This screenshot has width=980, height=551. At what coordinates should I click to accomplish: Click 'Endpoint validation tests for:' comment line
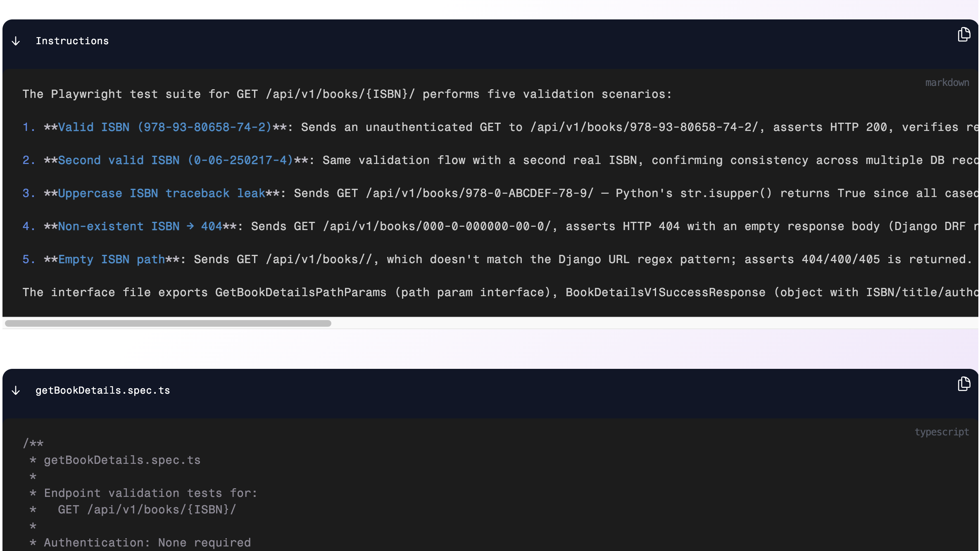pyautogui.click(x=143, y=493)
